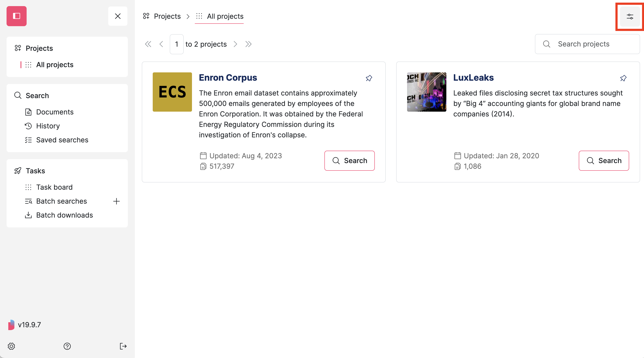This screenshot has width=644, height=358.
Task: Log out using the sidebar logout icon
Action: tap(123, 346)
